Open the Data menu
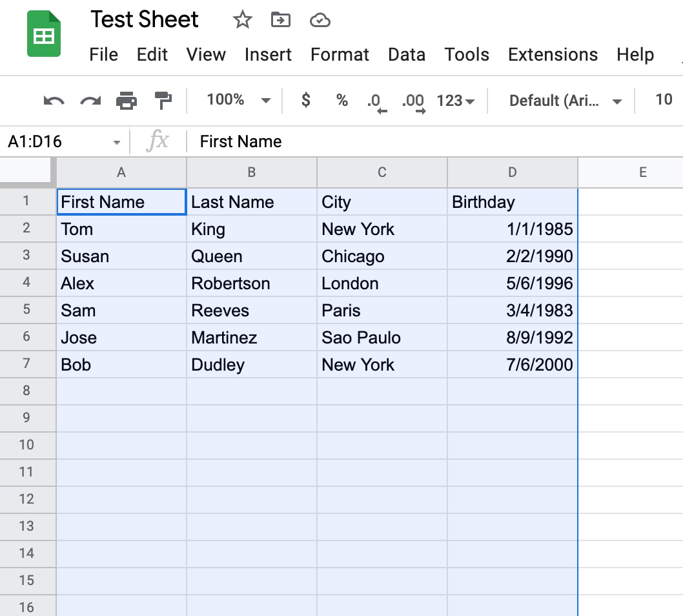683x616 pixels. [x=407, y=55]
